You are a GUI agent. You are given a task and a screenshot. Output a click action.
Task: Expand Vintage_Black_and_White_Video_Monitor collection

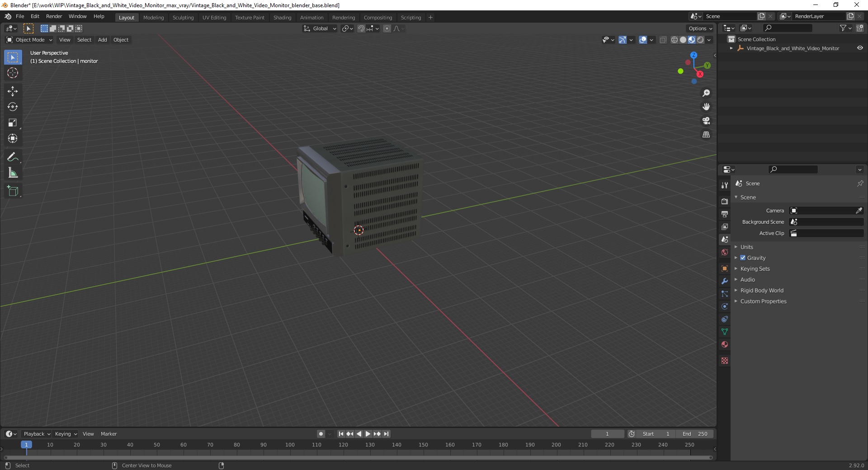pyautogui.click(x=731, y=48)
